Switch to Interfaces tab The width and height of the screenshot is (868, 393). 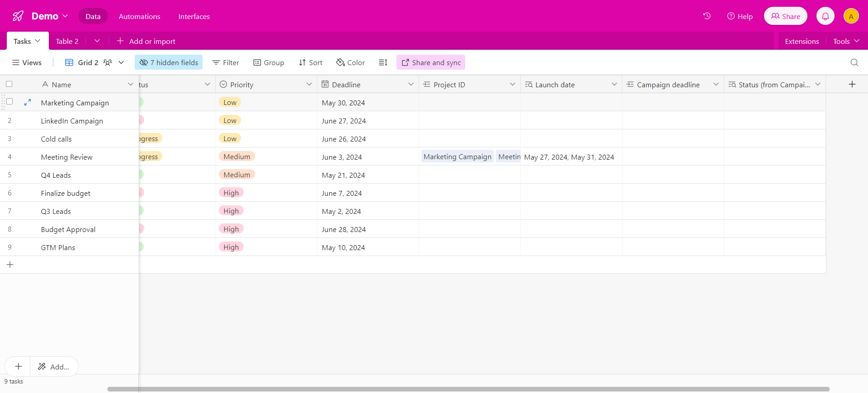tap(194, 16)
